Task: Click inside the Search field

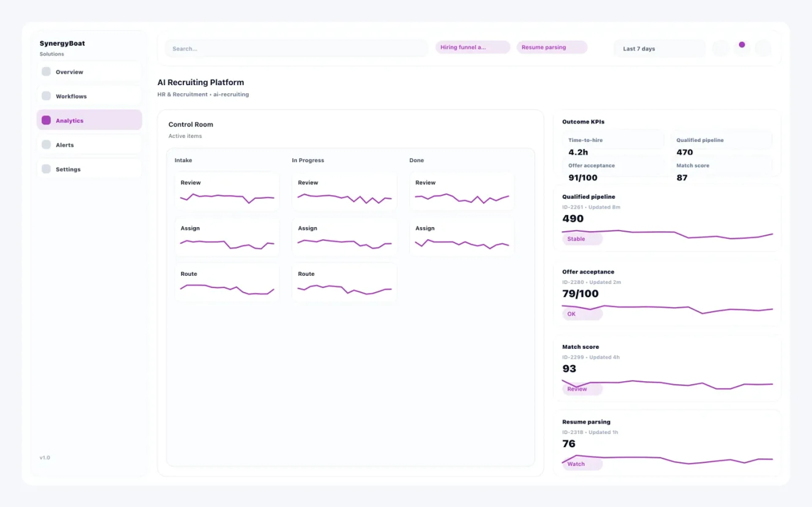Action: coord(295,48)
